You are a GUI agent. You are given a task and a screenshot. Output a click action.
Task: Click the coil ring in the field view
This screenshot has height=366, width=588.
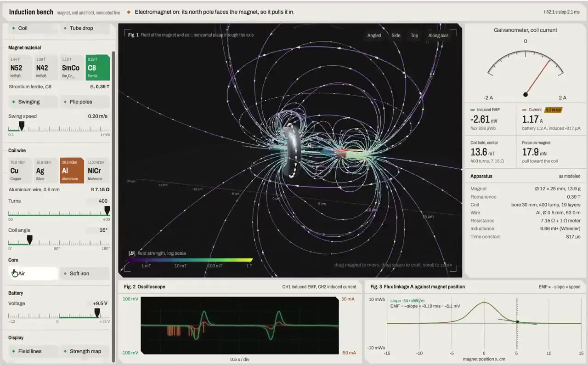click(x=293, y=151)
